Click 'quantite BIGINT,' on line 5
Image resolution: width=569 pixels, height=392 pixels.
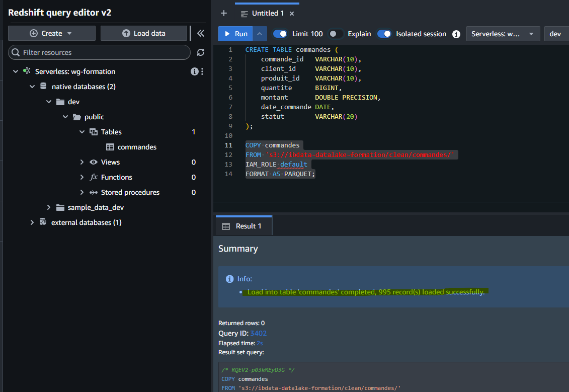pos(301,88)
